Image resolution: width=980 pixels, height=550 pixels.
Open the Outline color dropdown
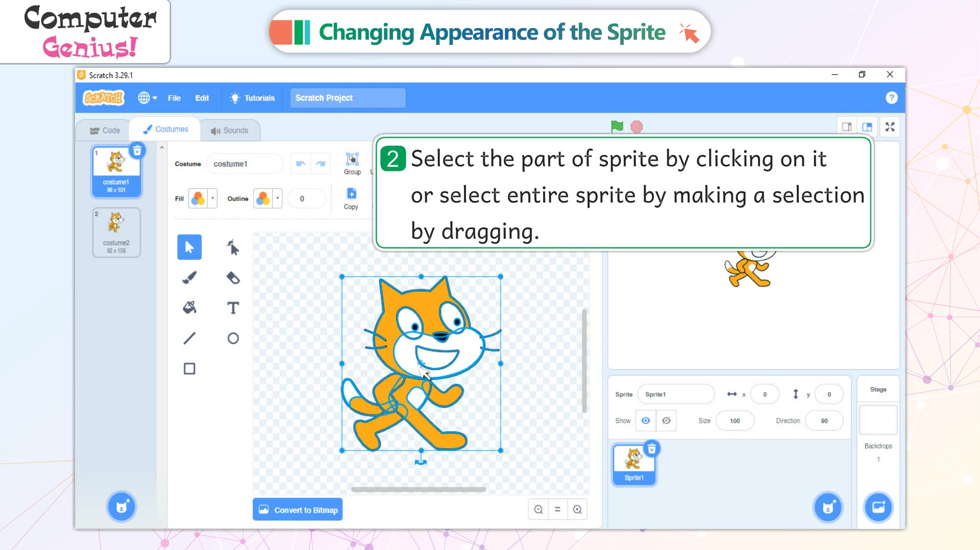coord(278,198)
